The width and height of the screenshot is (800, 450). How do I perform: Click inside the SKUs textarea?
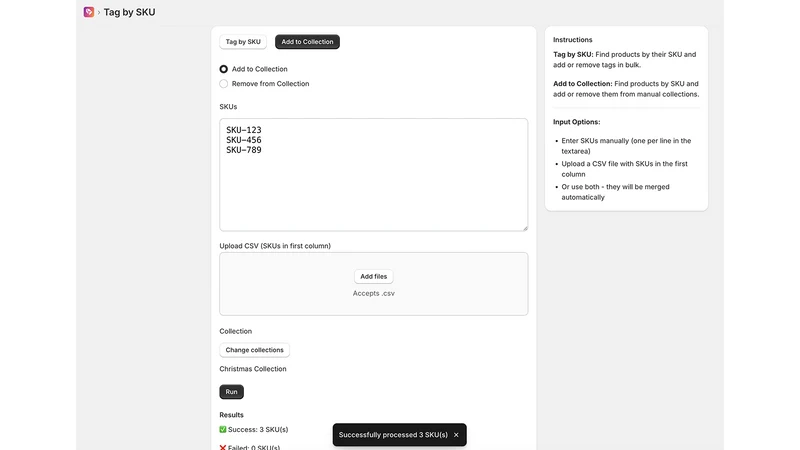(x=373, y=174)
